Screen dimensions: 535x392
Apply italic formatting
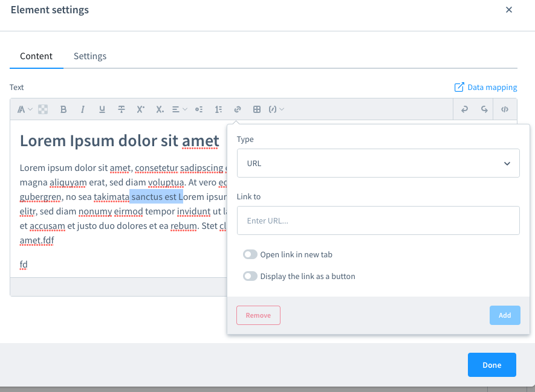pyautogui.click(x=82, y=109)
